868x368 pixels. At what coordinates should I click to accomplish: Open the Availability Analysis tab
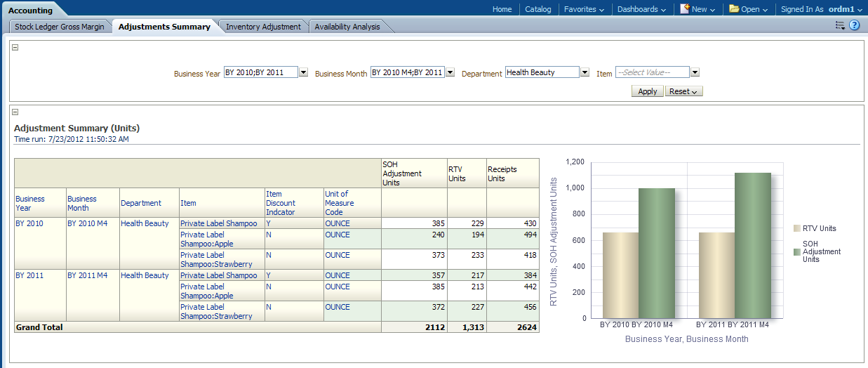(347, 27)
